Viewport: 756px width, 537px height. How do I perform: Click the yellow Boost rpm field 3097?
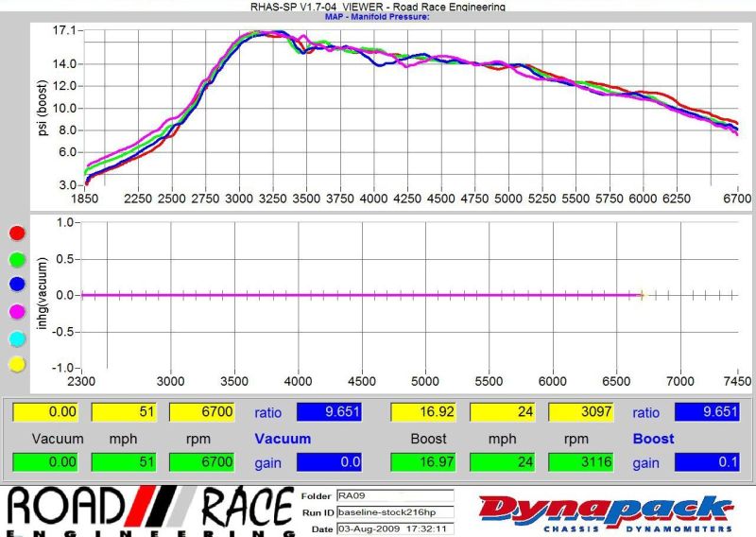click(580, 412)
